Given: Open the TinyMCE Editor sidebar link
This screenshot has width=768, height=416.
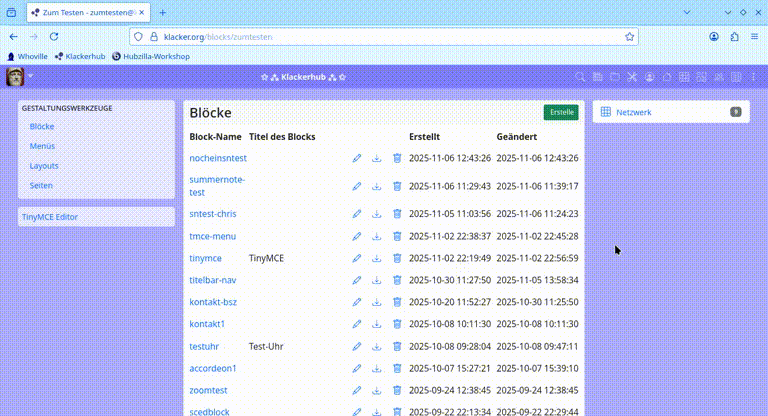Looking at the screenshot, I should pos(50,216).
